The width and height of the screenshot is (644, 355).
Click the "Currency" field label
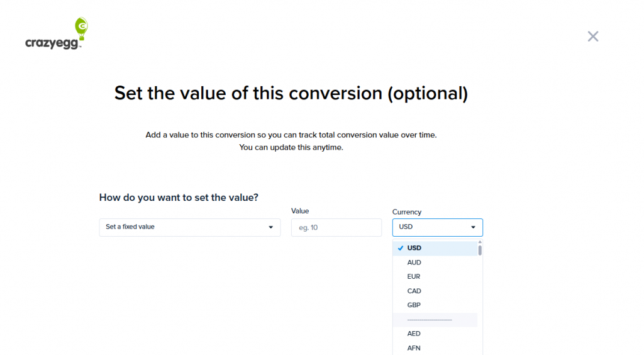(x=407, y=212)
